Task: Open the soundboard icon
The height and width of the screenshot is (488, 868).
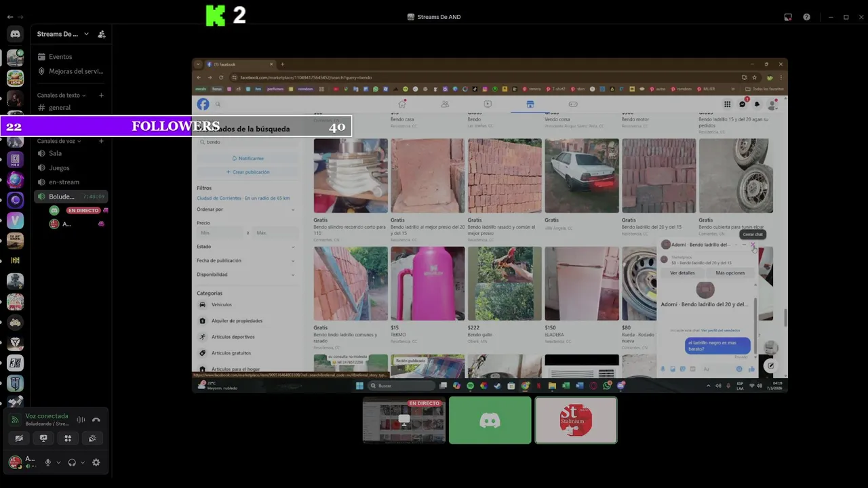Action: click(x=92, y=439)
